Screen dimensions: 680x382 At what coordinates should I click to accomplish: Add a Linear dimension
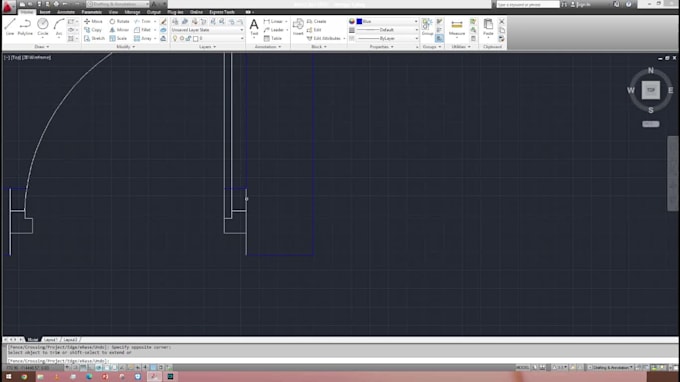[273, 21]
